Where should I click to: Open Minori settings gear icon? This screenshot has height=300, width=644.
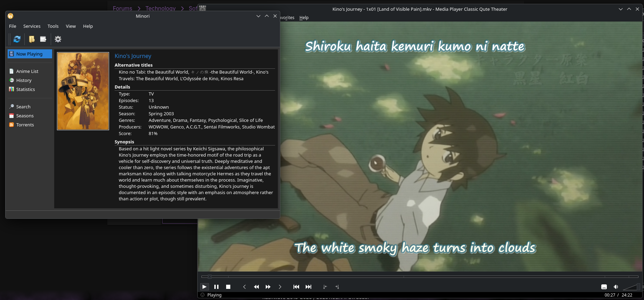point(58,39)
